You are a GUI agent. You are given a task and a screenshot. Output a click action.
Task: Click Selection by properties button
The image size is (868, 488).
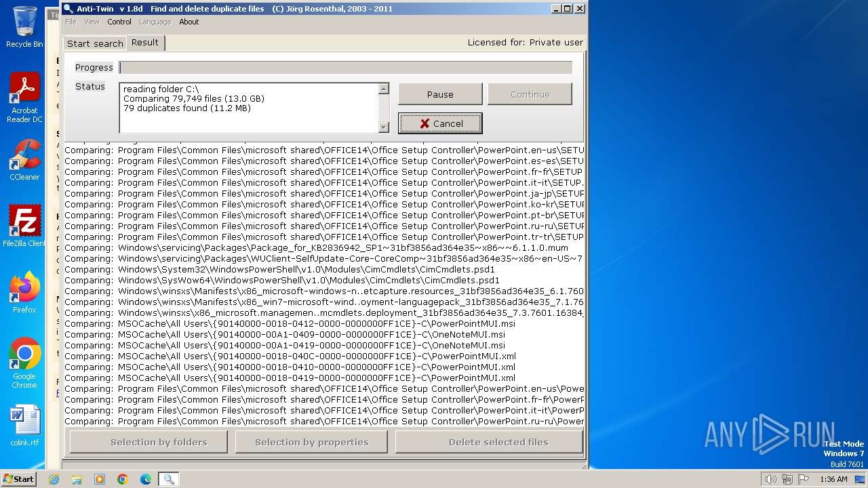(x=311, y=442)
